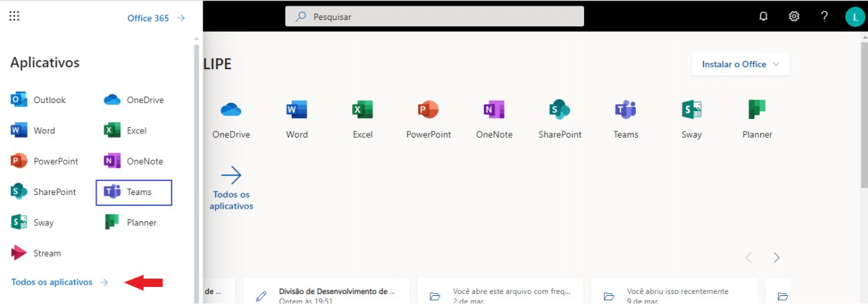Click the Aplicativos panel scrollbar
The image size is (868, 307).
point(197,173)
